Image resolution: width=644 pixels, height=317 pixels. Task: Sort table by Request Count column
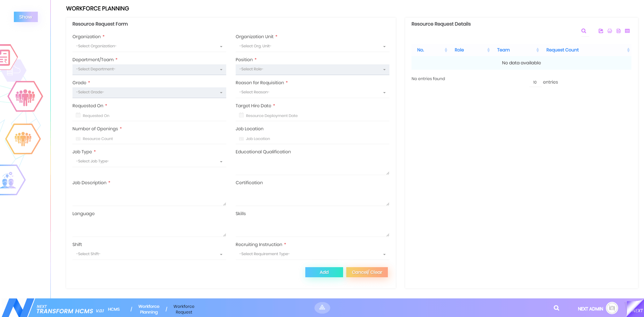click(562, 50)
